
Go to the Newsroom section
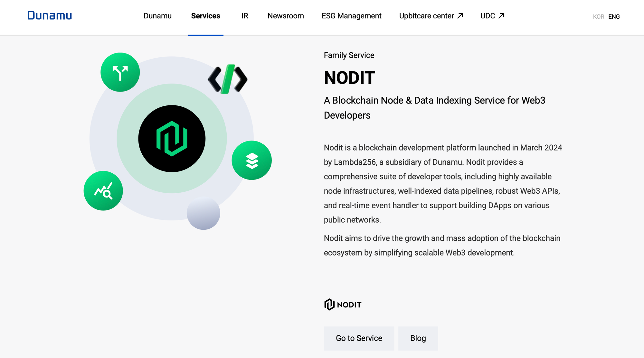pos(286,16)
